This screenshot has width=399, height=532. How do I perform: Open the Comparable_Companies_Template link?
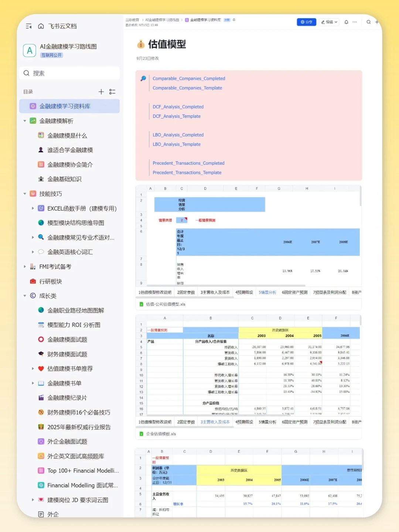[x=187, y=88]
